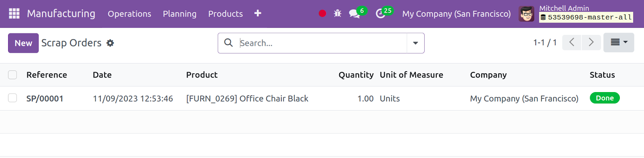This screenshot has height=158, width=644.
Task: Open the chat messages icon
Action: (x=354, y=14)
